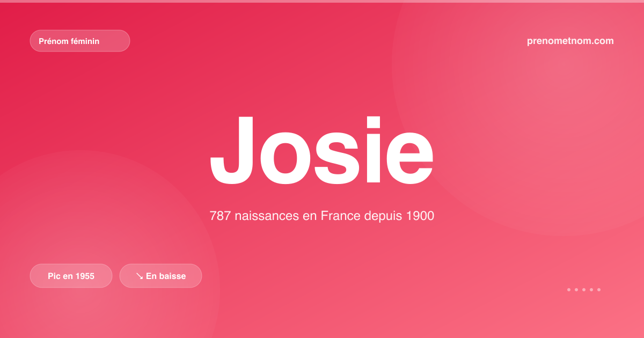This screenshot has width=644, height=338.
Task: Click the "Pic en 1955" badge
Action: click(x=71, y=276)
